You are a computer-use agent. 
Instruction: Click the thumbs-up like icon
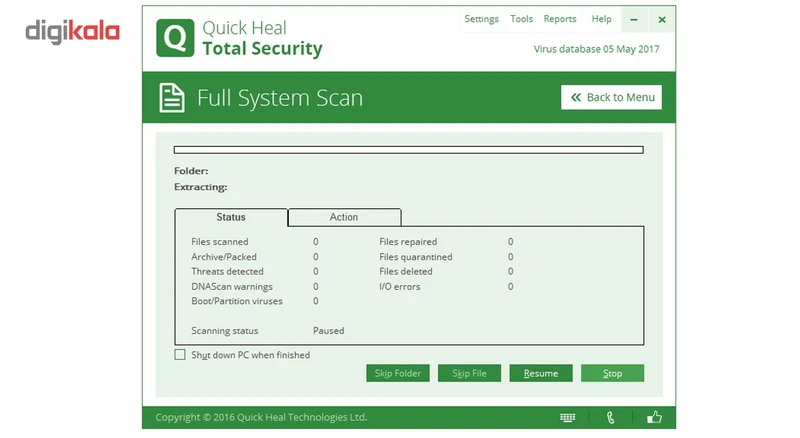(x=655, y=417)
